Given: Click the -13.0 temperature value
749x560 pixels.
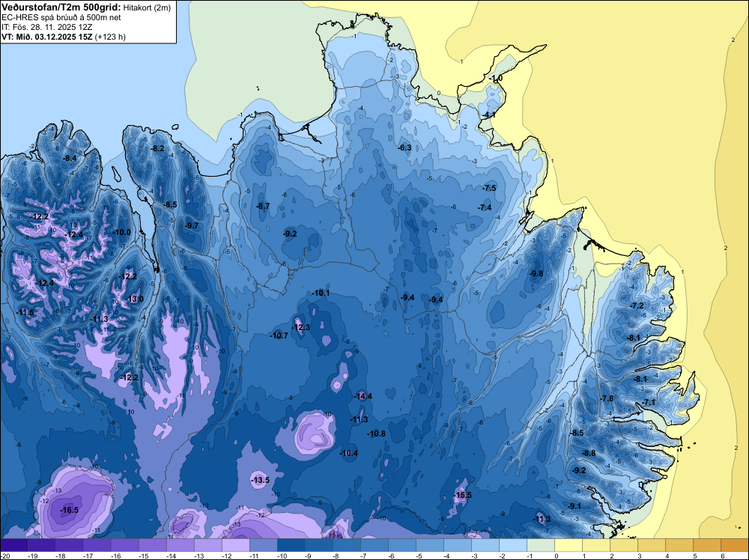Looking at the screenshot, I should pyautogui.click(x=135, y=299).
